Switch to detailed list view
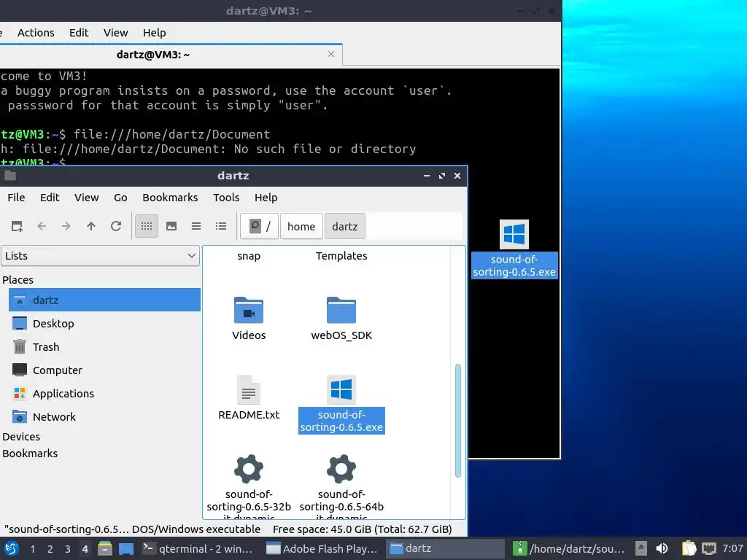Image resolution: width=747 pixels, height=560 pixels. click(221, 226)
